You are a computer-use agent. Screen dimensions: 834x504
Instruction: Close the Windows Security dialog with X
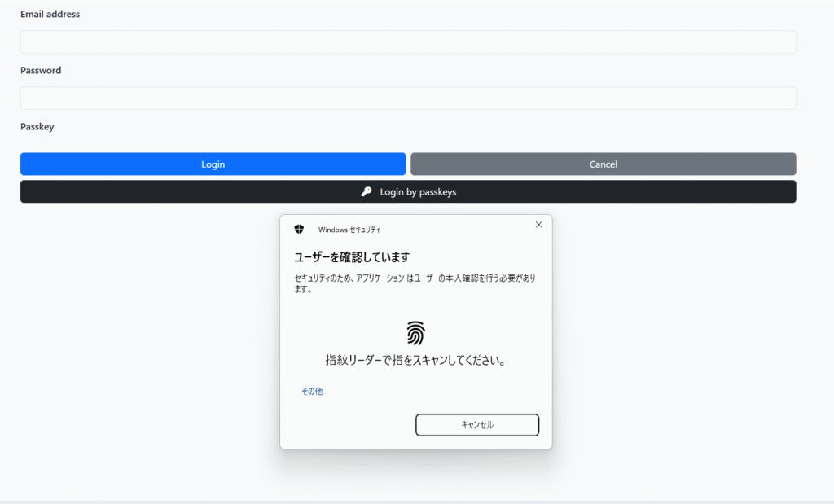pos(539,225)
